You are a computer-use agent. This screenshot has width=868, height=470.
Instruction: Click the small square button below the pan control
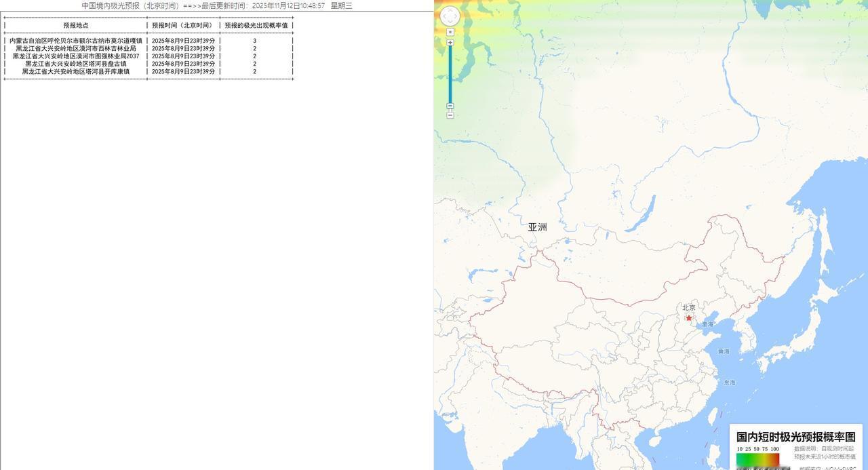pyautogui.click(x=450, y=32)
